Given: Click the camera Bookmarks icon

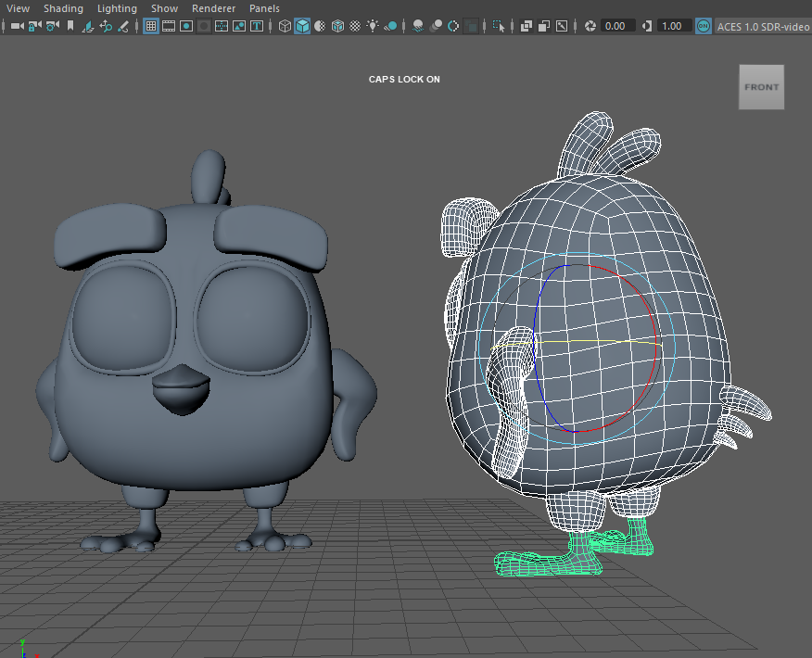Looking at the screenshot, I should tap(70, 26).
